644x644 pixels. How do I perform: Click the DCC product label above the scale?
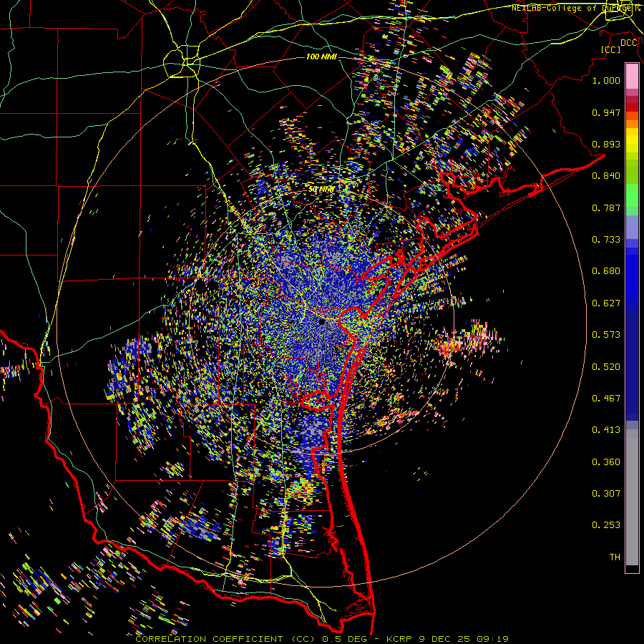click(629, 43)
